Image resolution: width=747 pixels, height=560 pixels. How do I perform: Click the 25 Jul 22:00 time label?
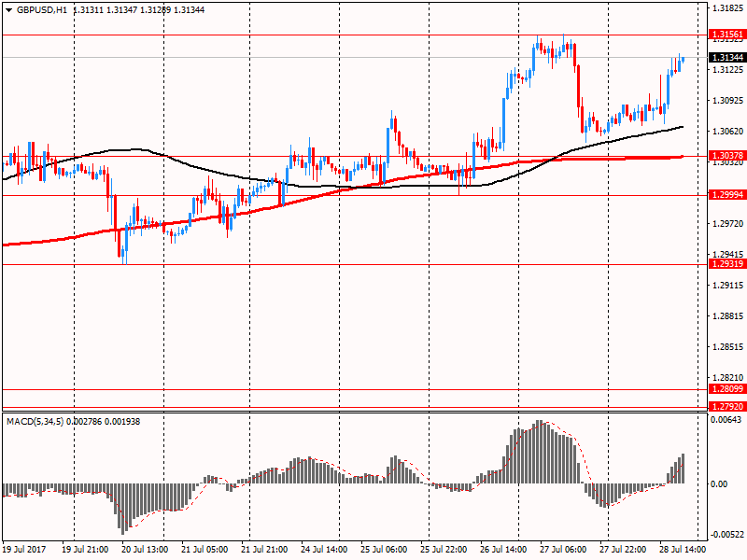(x=444, y=550)
